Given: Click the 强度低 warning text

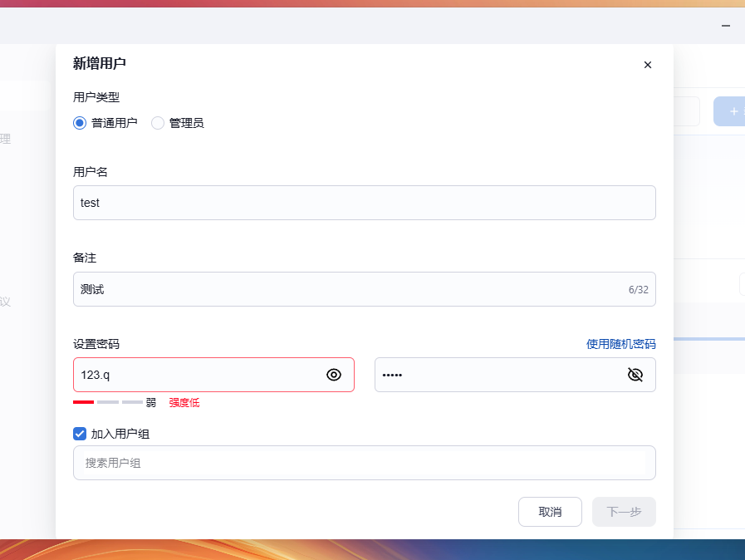Looking at the screenshot, I should click(184, 403).
